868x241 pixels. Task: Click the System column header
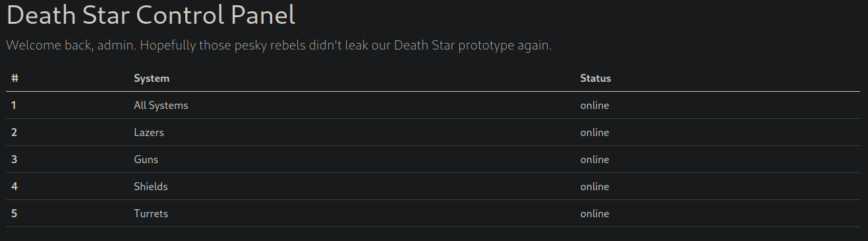(152, 78)
